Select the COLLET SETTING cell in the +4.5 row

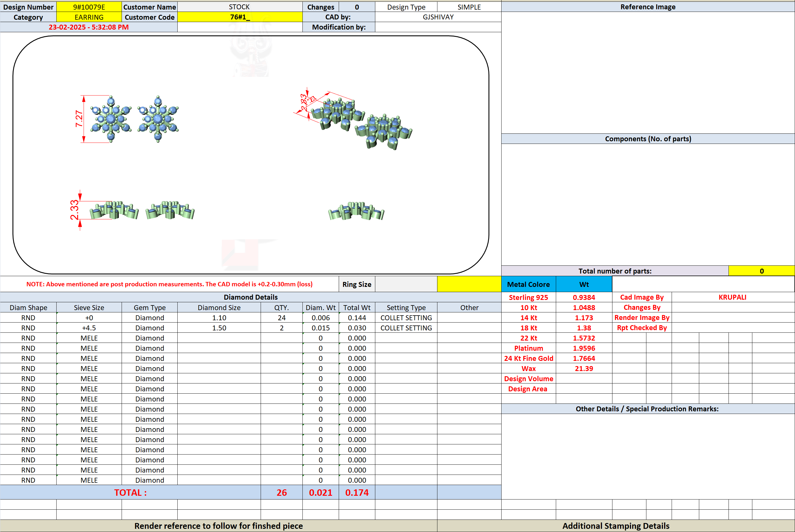(406, 328)
